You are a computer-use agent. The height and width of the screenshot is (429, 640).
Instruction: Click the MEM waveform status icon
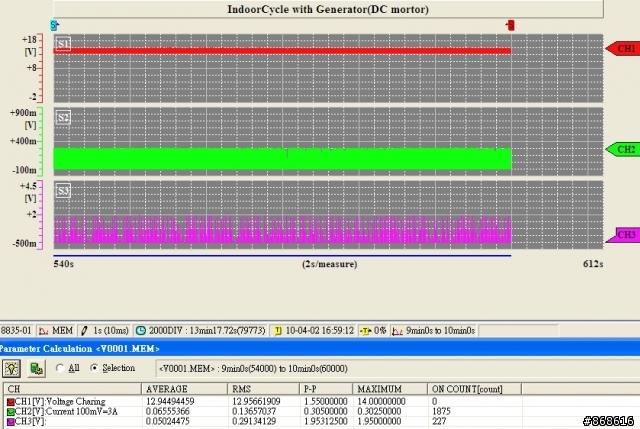pyautogui.click(x=43, y=331)
